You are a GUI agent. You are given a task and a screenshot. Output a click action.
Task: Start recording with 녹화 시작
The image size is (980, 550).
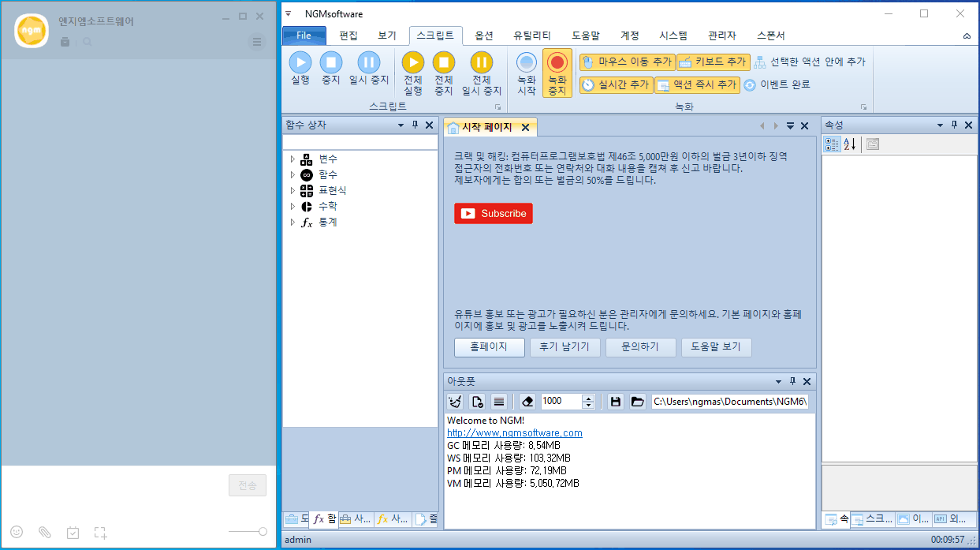point(527,73)
